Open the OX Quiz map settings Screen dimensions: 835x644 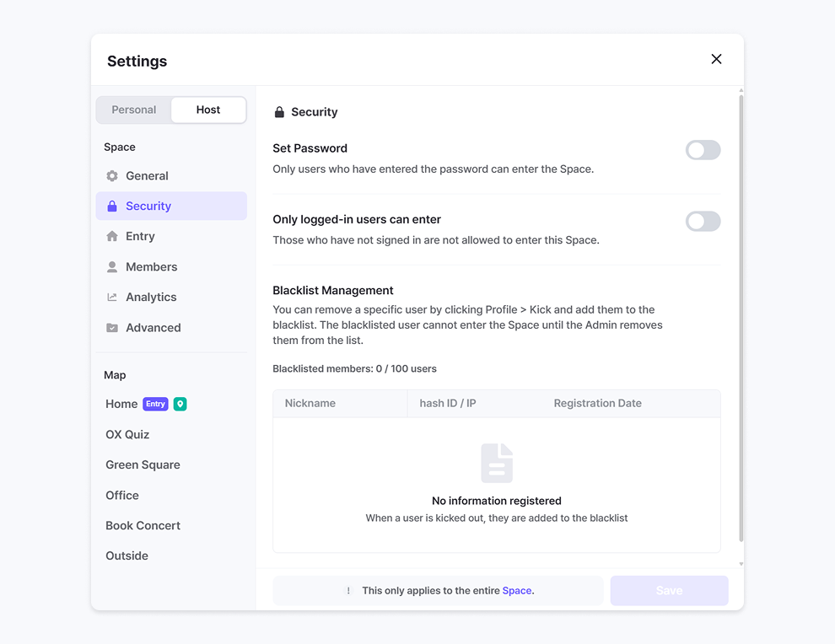[x=127, y=435]
